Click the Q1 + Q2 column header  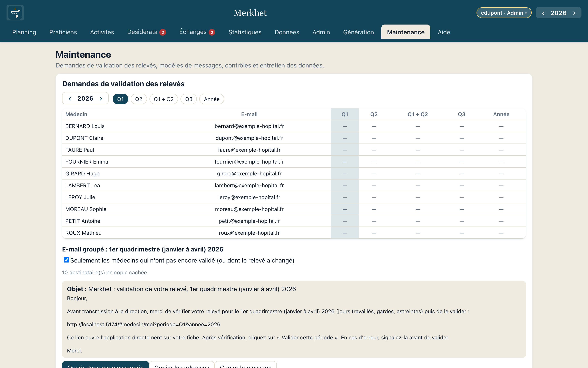pyautogui.click(x=418, y=114)
